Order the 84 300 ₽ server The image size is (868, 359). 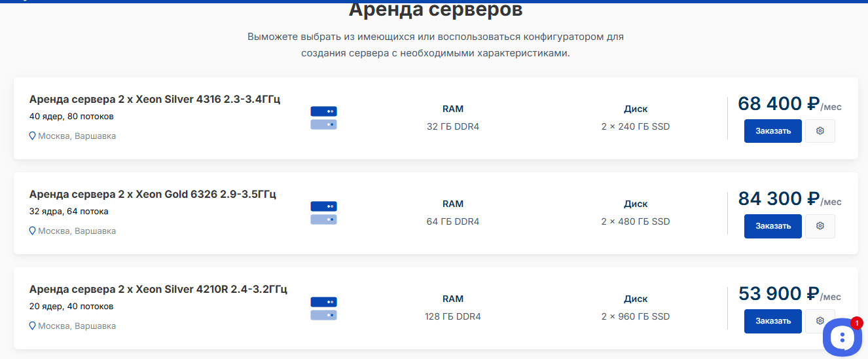click(772, 226)
